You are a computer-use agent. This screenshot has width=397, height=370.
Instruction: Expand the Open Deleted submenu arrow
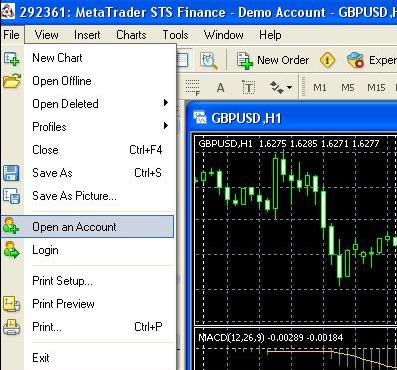point(166,103)
